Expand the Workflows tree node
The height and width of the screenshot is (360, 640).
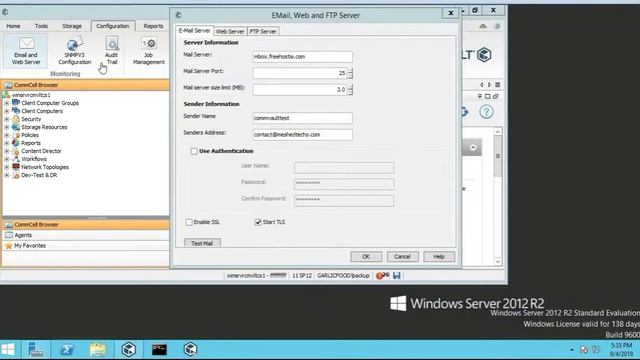pyautogui.click(x=7, y=159)
